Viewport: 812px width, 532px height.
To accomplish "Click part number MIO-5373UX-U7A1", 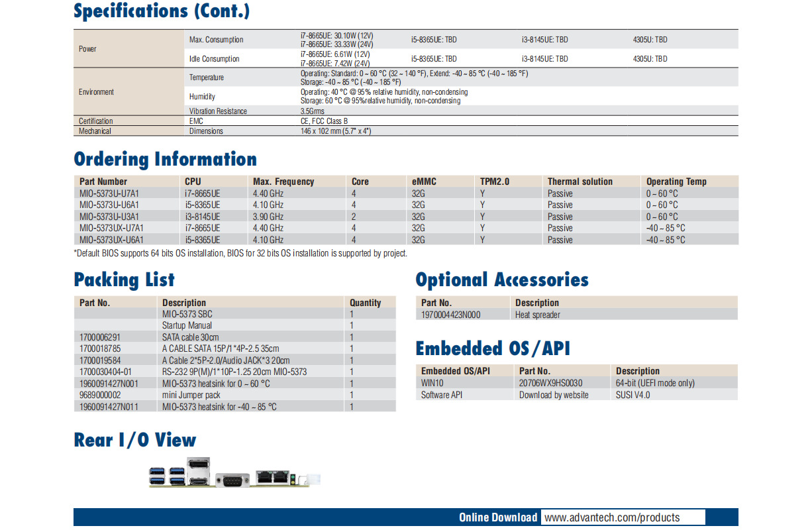I will (x=111, y=228).
